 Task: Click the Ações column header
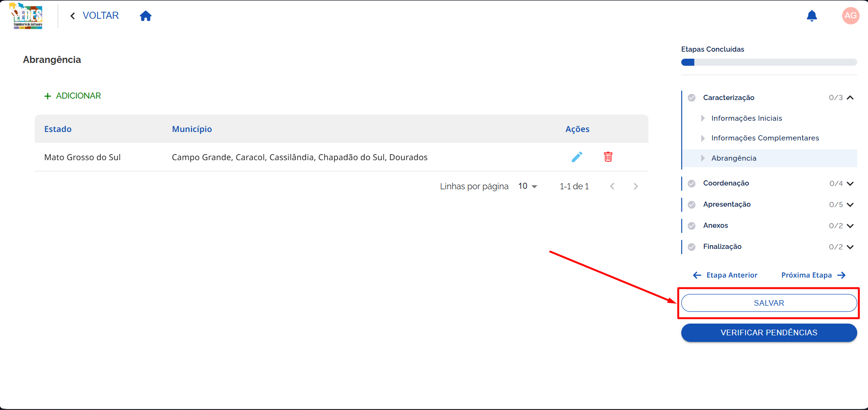click(577, 129)
